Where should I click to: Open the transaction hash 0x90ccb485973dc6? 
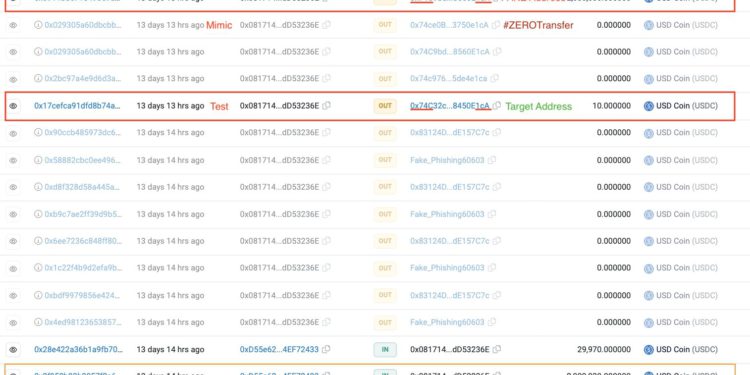pos(83,132)
